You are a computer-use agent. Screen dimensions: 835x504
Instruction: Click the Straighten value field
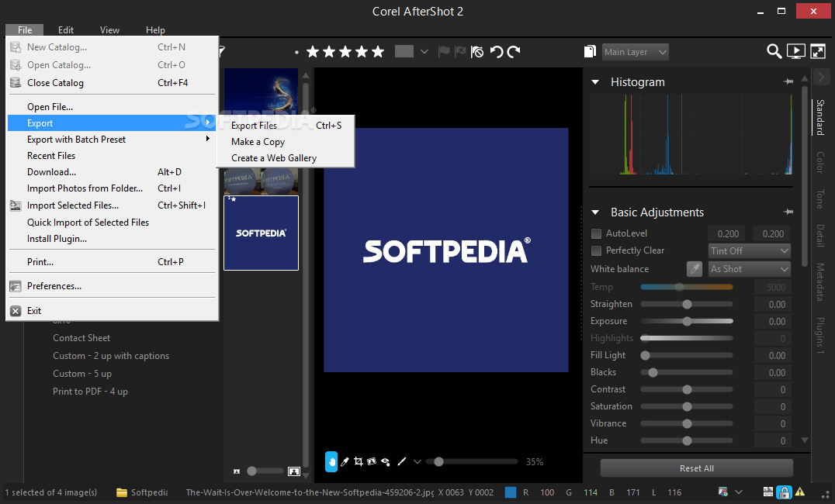click(771, 305)
